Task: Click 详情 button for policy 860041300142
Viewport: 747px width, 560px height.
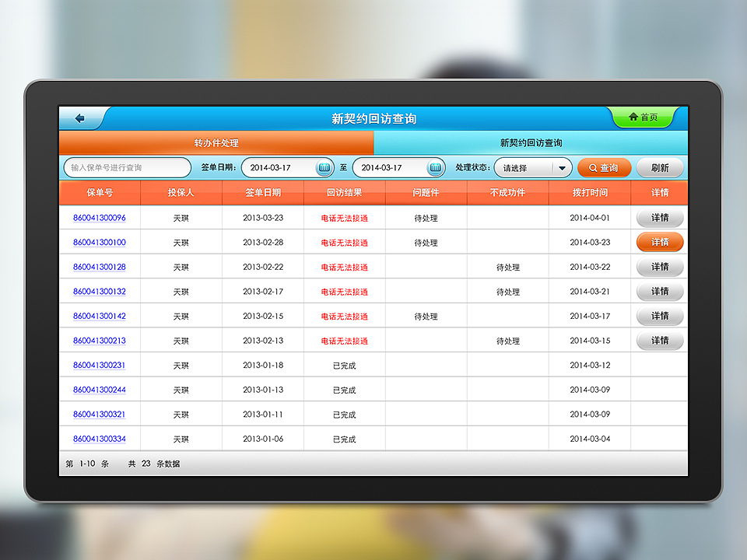Action: click(660, 317)
